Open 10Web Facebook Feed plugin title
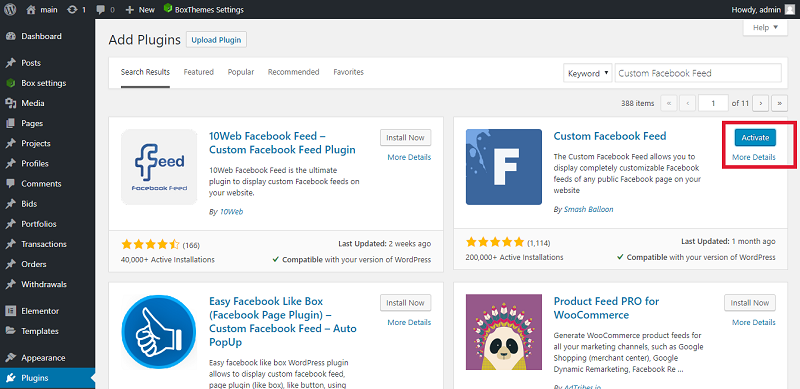 pos(282,143)
